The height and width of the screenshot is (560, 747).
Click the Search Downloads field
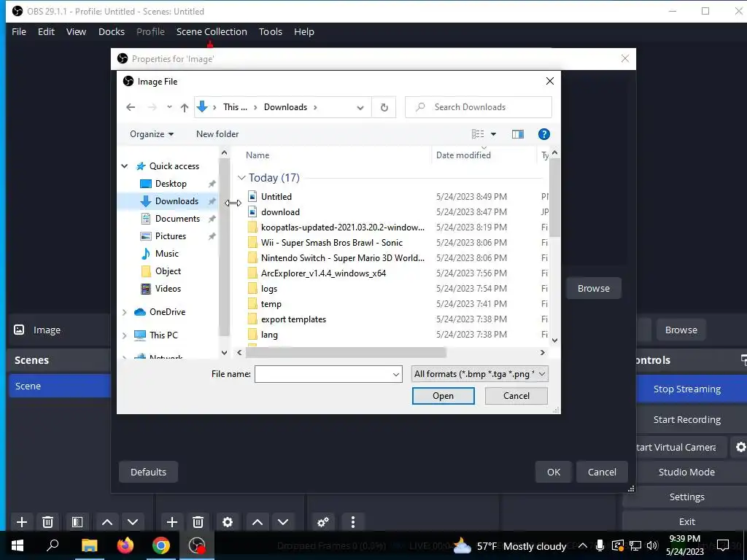click(479, 107)
